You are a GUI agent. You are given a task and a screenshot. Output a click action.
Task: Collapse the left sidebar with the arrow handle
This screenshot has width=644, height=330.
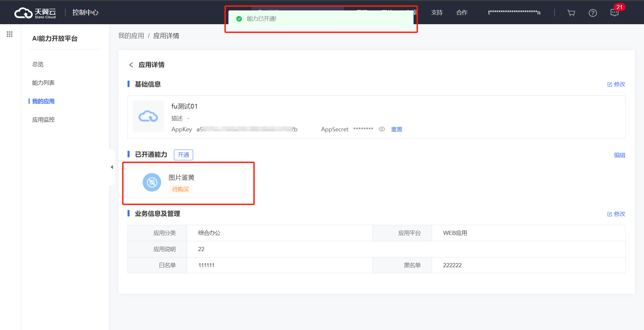(x=112, y=167)
